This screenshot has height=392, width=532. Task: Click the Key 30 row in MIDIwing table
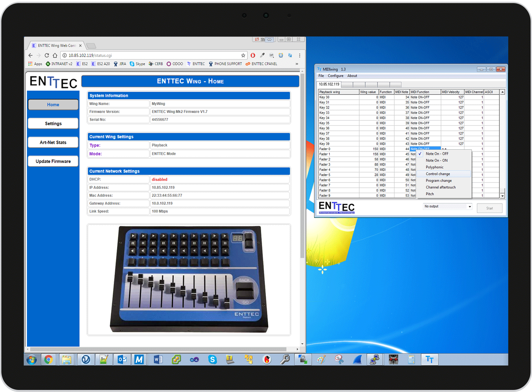[x=409, y=97]
